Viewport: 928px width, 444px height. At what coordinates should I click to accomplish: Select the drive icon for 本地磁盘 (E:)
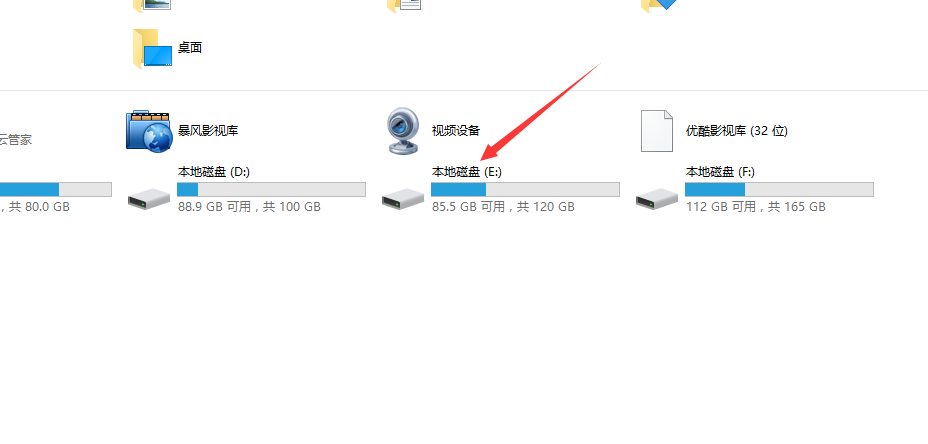403,198
